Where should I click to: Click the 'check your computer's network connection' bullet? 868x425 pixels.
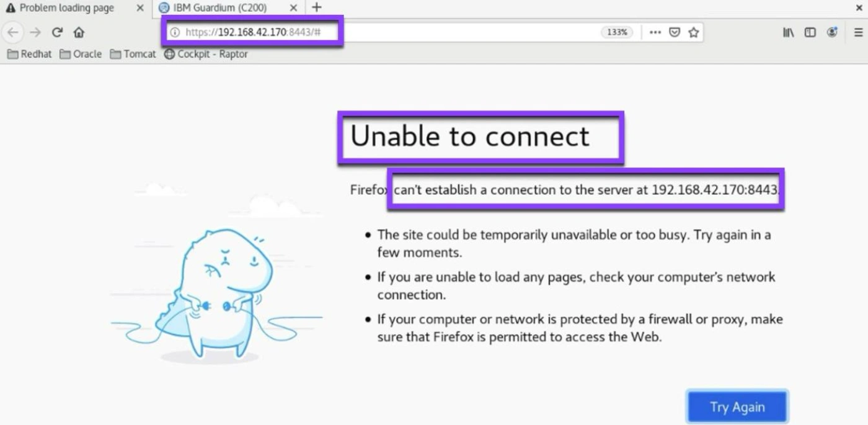click(576, 285)
